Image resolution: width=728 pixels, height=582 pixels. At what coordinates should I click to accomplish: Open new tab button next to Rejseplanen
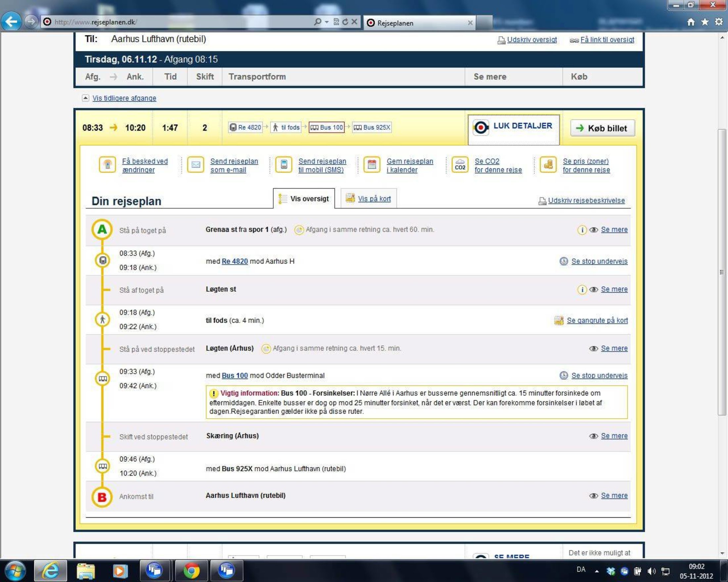pyautogui.click(x=484, y=23)
